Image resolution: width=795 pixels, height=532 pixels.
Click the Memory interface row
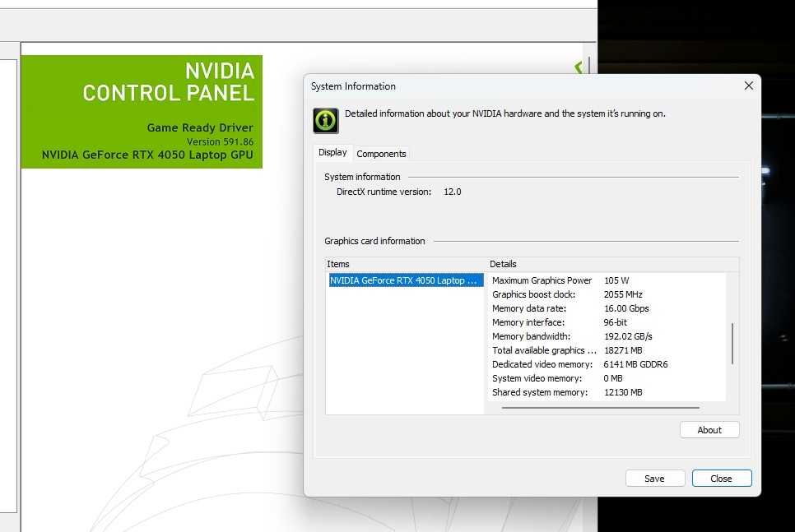[607, 322]
